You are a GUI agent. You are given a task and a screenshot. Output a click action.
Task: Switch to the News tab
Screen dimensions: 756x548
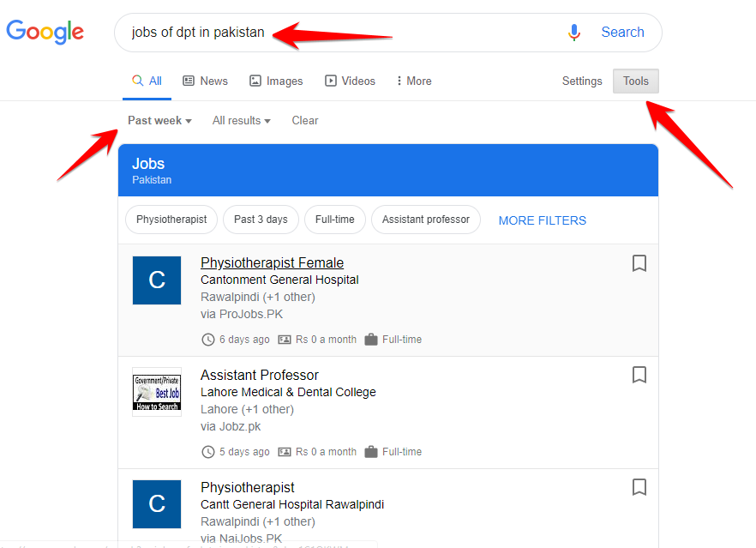[x=205, y=81]
